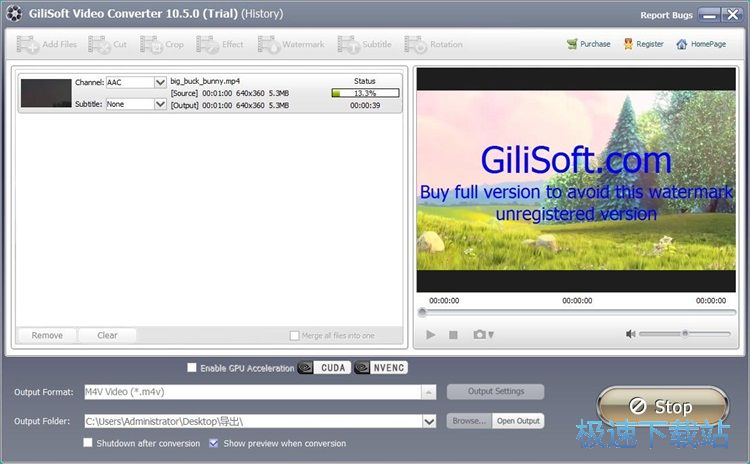
Task: Open the Crop tool
Action: click(162, 44)
